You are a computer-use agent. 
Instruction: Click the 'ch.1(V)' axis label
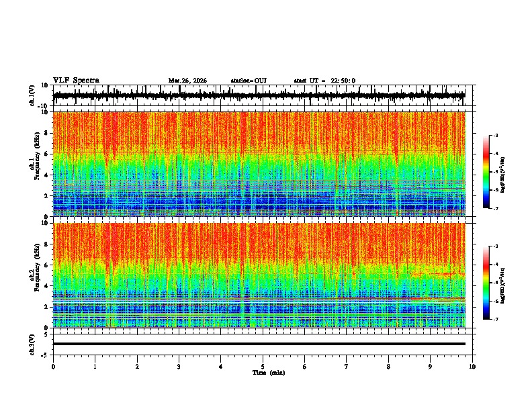coord(32,95)
